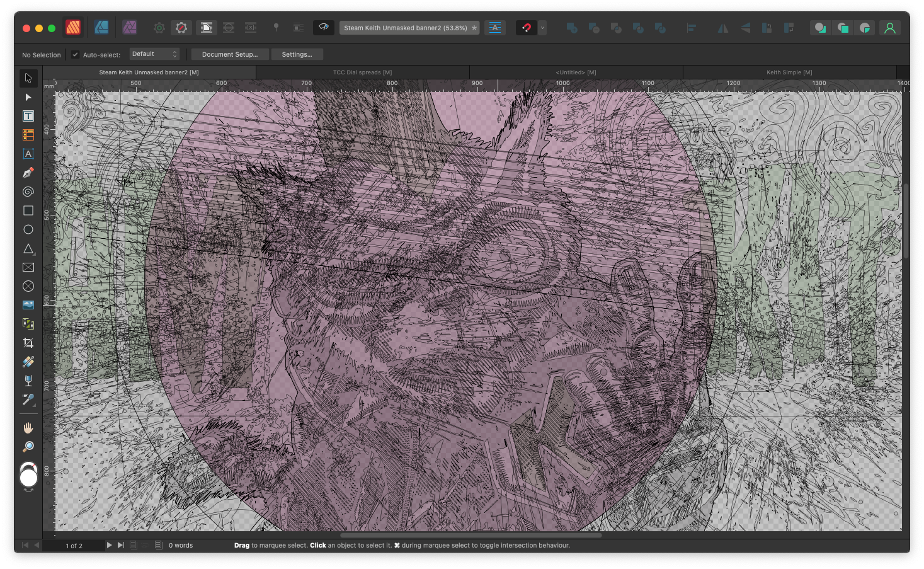924x569 pixels.
Task: Jump to the first page arrow
Action: coord(25,545)
